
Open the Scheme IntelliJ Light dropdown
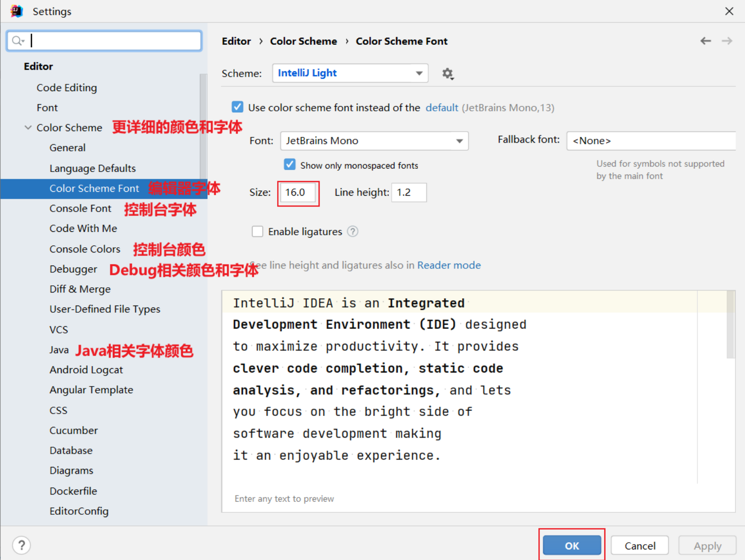[x=350, y=73]
